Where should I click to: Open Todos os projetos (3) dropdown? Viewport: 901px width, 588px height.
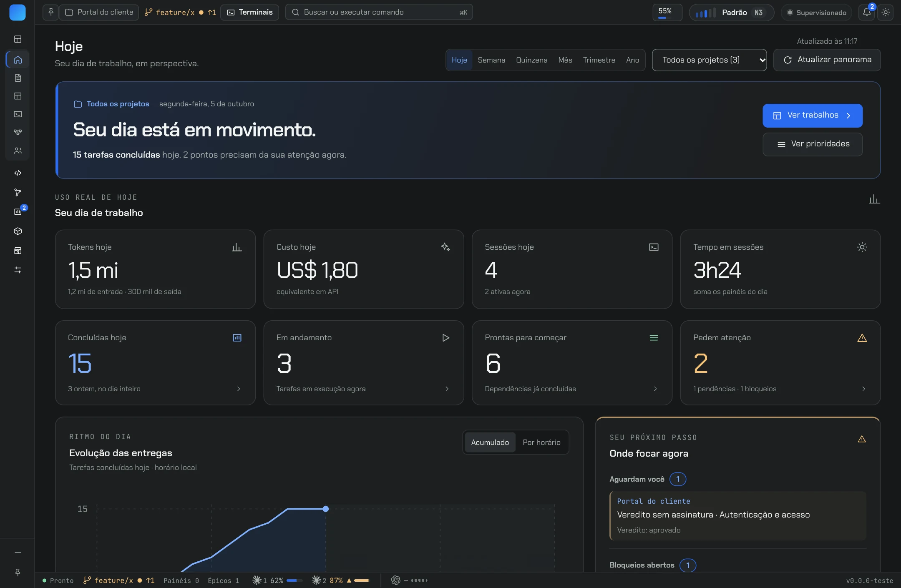pyautogui.click(x=709, y=60)
